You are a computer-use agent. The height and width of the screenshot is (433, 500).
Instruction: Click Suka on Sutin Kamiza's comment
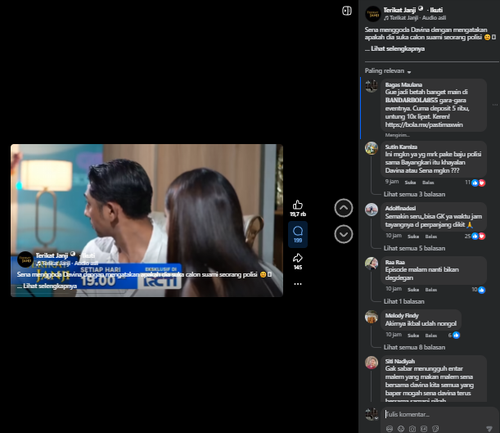tap(410, 182)
